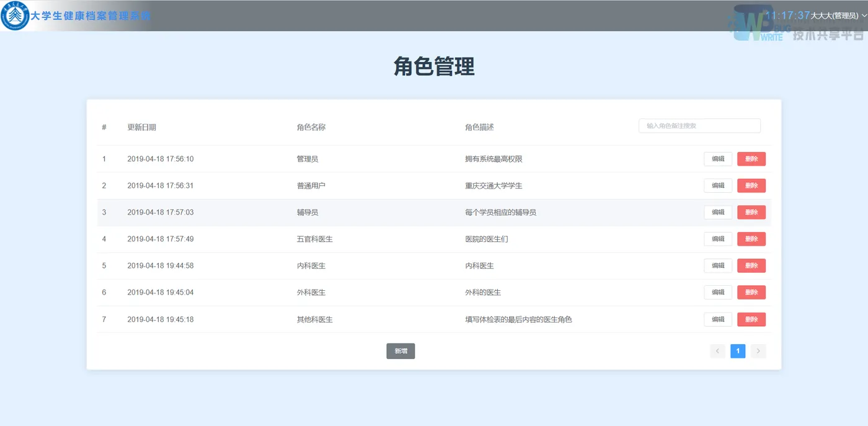This screenshot has width=868, height=426.
Task: Click the 更新日期 column header
Action: coord(141,127)
